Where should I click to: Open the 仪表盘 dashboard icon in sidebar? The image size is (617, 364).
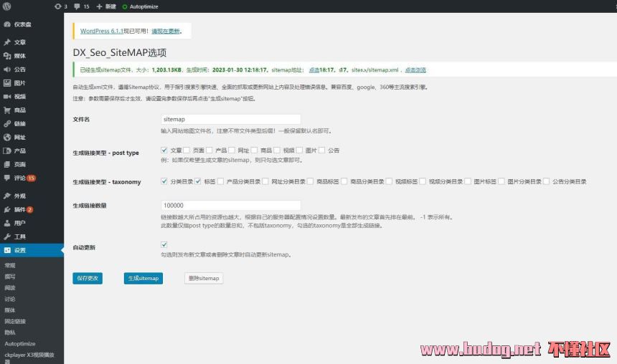(x=7, y=24)
